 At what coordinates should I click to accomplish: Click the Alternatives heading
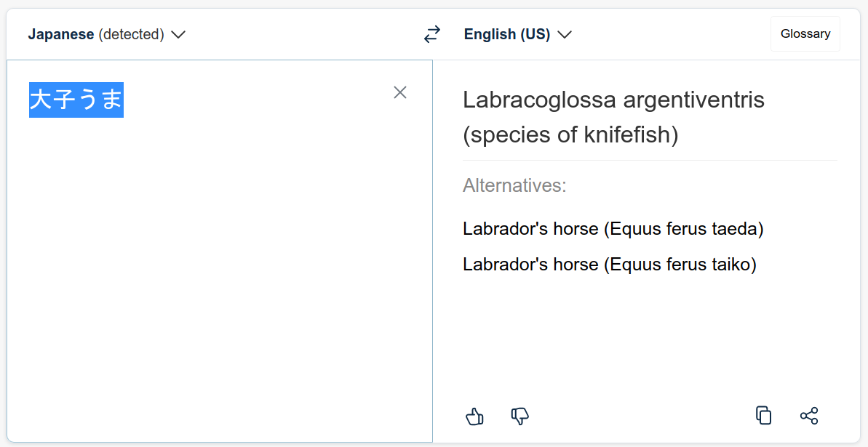click(x=514, y=185)
